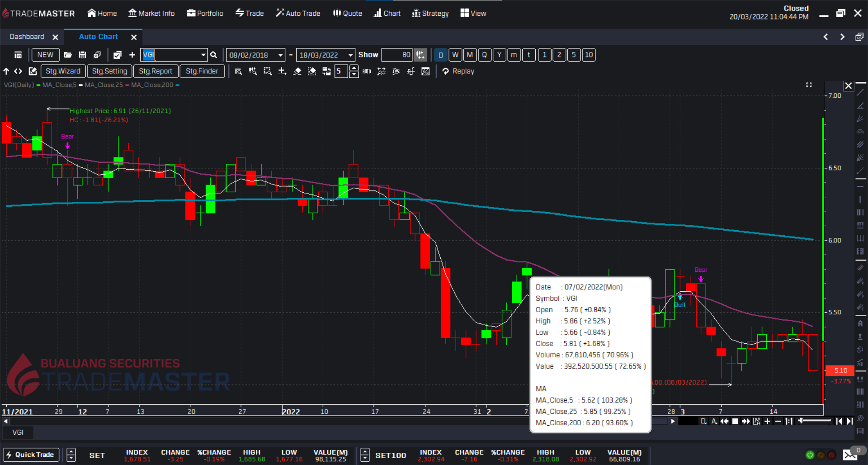Screen dimensions: 868x465
Task: Click the AUTO scale icon
Action: pyautogui.click(x=367, y=71)
